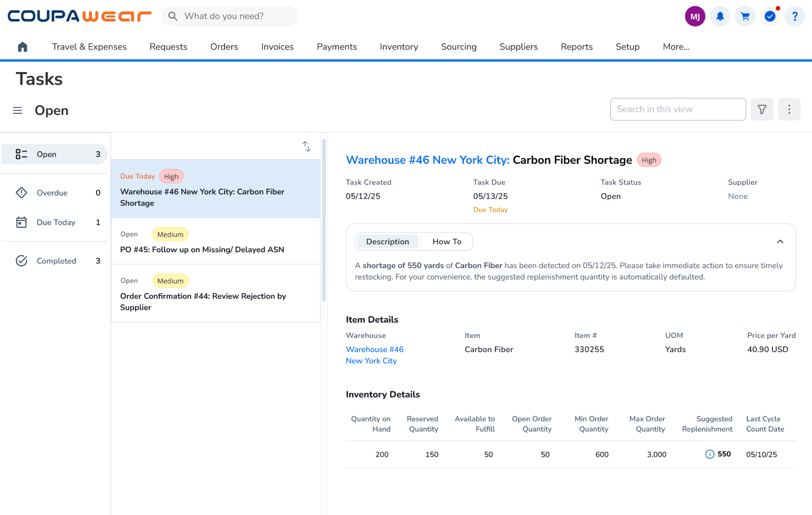Click the info icon next to 550
Screen dimensions: 812x515
710,455
